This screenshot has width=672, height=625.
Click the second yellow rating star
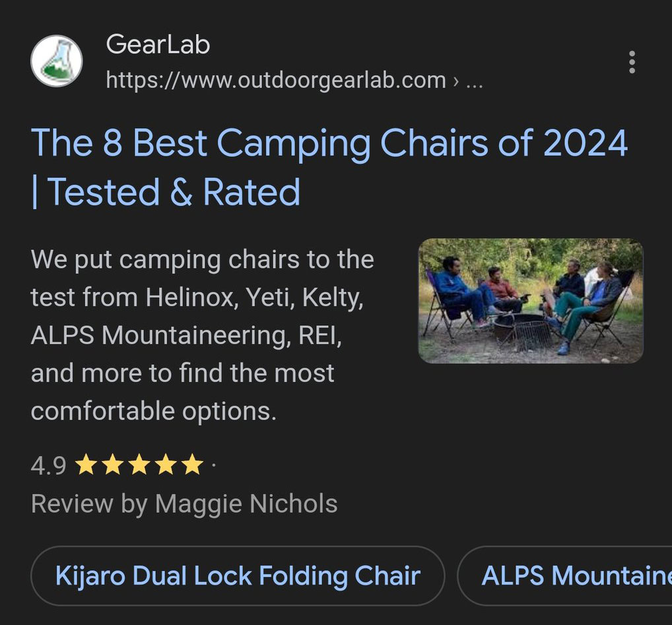click(112, 465)
